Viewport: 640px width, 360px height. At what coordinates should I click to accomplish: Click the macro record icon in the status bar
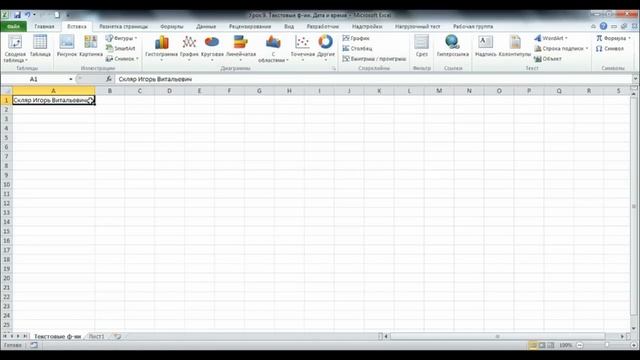point(33,345)
